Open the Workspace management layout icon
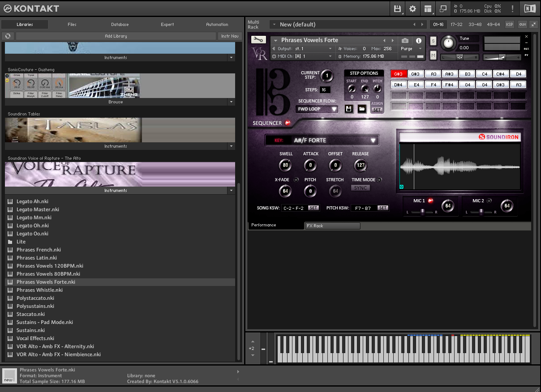The width and height of the screenshot is (541, 392). tap(428, 9)
